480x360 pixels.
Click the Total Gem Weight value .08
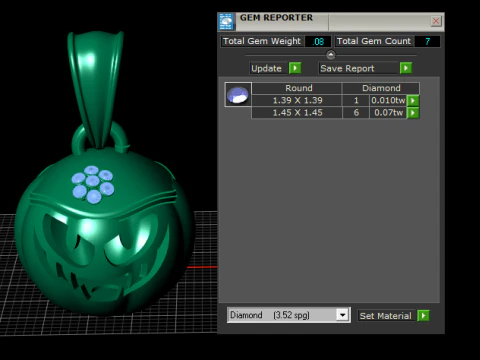tap(318, 41)
